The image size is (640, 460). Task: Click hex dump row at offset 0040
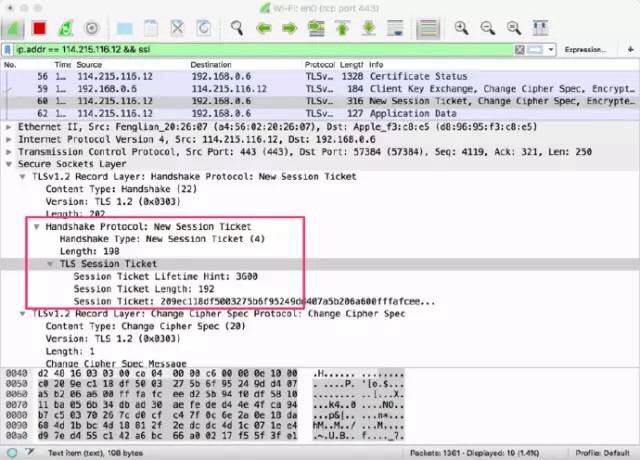pyautogui.click(x=204, y=373)
